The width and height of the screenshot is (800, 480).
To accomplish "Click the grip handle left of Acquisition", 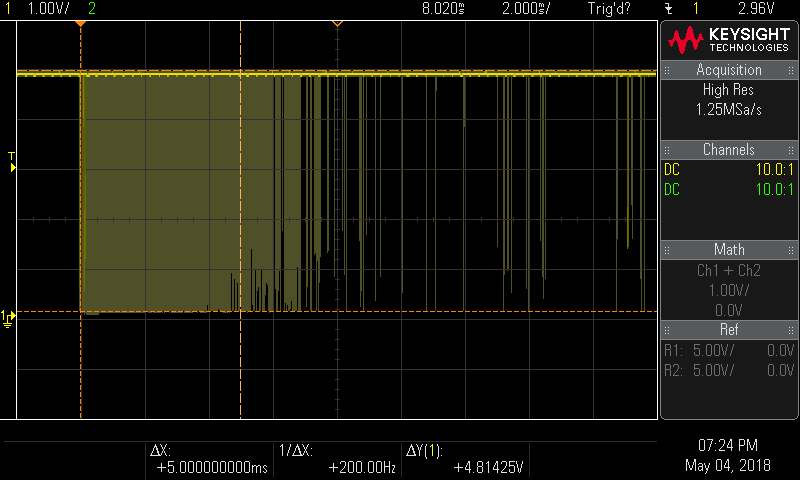I will (665, 70).
